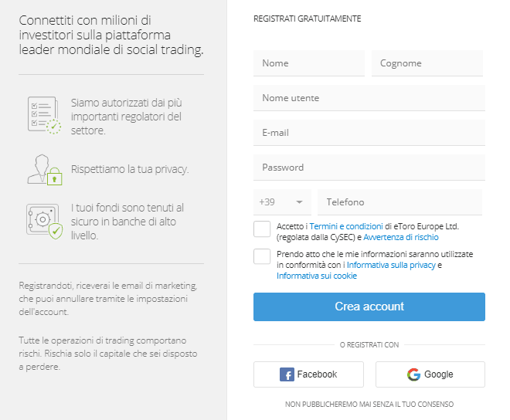Check the Termini e condizioni acceptance checkbox
This screenshot has width=510, height=420.
point(262,229)
